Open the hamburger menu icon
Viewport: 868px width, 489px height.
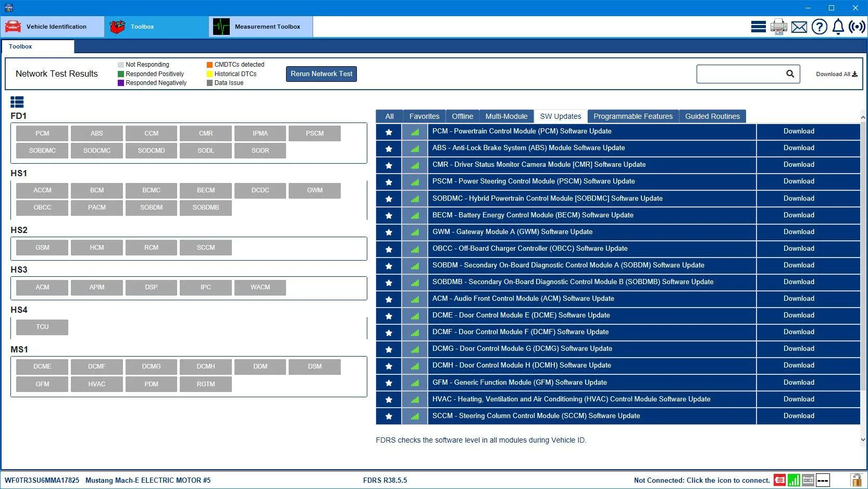758,27
